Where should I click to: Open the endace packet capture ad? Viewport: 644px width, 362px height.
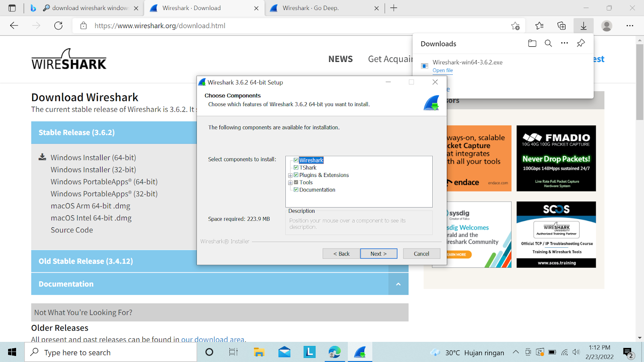pyautogui.click(x=479, y=158)
